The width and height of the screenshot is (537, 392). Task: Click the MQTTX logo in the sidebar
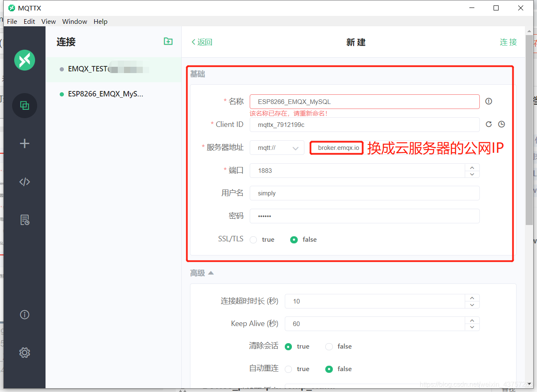(25, 60)
